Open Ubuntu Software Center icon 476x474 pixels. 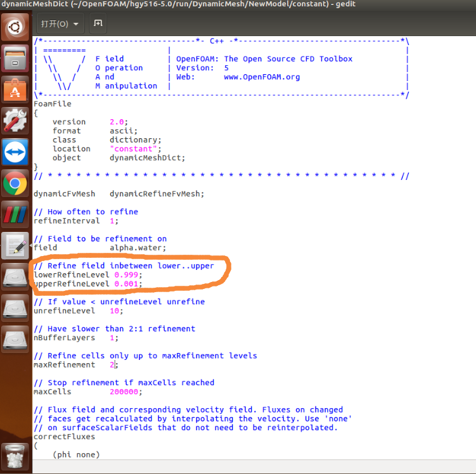[x=15, y=89]
